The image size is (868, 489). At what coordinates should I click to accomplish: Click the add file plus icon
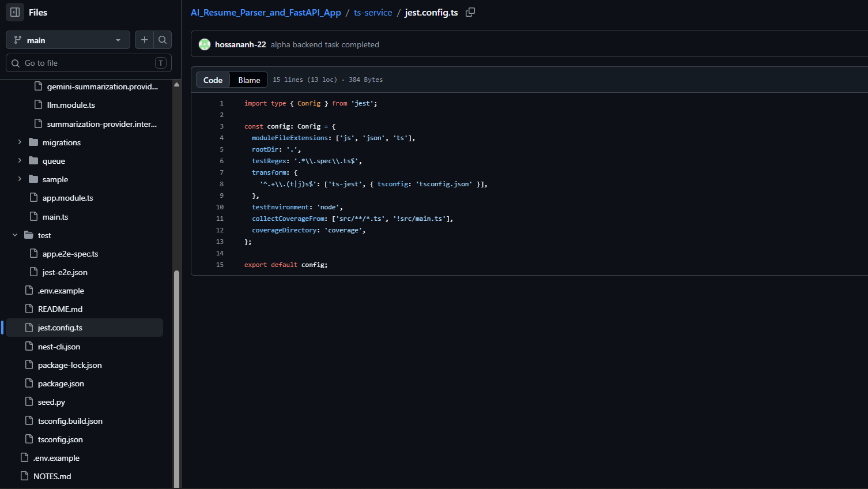click(x=145, y=40)
